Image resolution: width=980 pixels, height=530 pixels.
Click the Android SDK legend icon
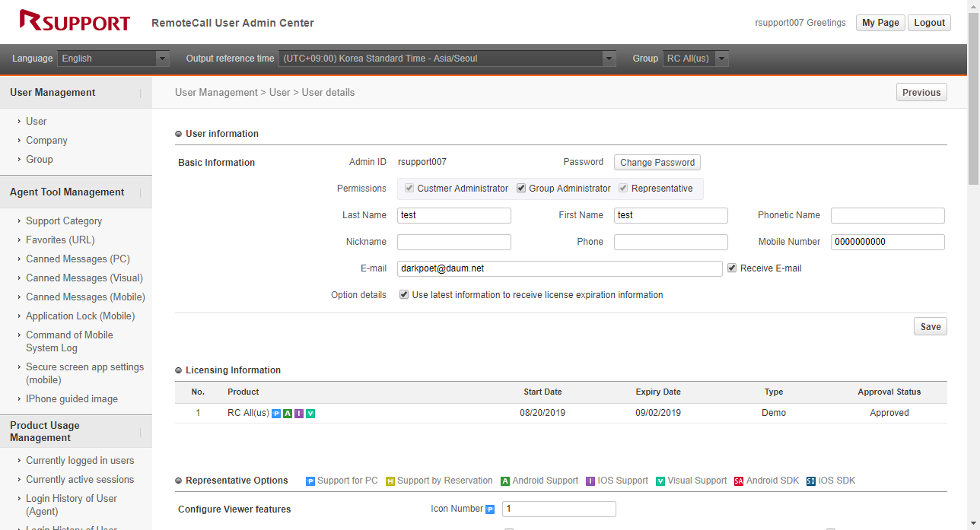coord(739,481)
